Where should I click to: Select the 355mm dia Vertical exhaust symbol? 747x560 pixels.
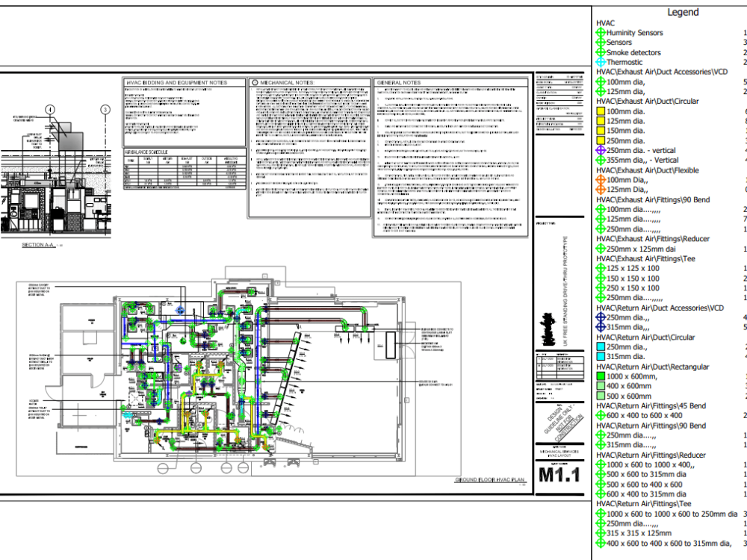(x=602, y=159)
